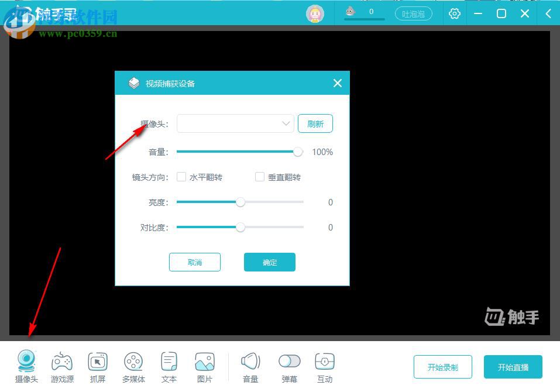The image size is (560, 392).
Task: Confirm with the 确定 button
Action: pyautogui.click(x=270, y=262)
